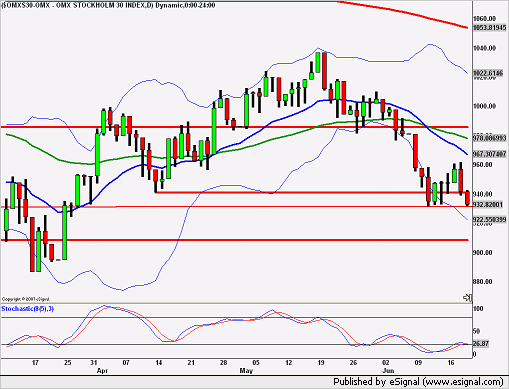The image size is (509, 389).
Task: Click the 50 level on stochastic scale
Action: click(477, 331)
